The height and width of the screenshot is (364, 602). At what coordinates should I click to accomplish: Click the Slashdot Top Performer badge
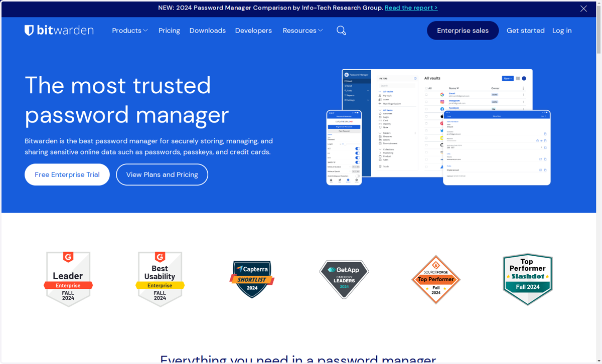(x=528, y=279)
